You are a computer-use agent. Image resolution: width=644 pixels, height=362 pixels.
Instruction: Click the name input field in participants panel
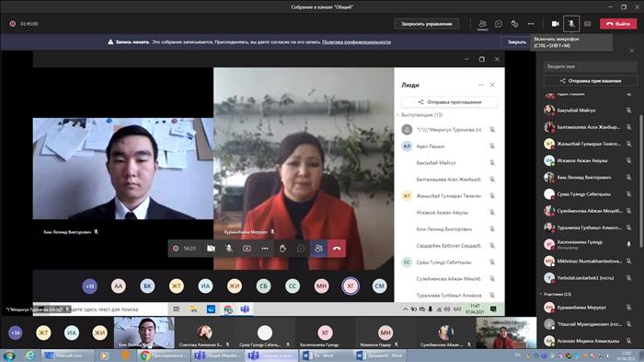pyautogui.click(x=591, y=66)
